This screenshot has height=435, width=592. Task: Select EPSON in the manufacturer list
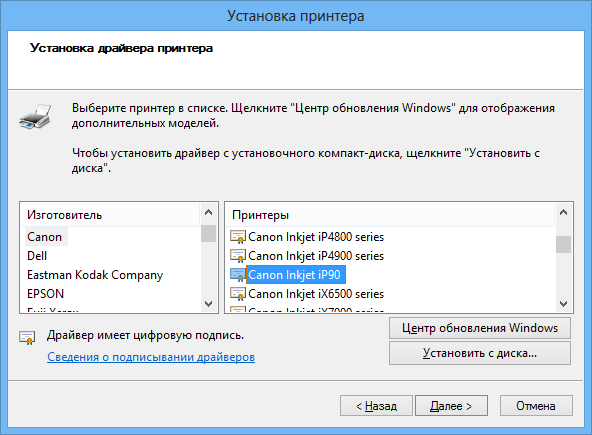click(45, 293)
